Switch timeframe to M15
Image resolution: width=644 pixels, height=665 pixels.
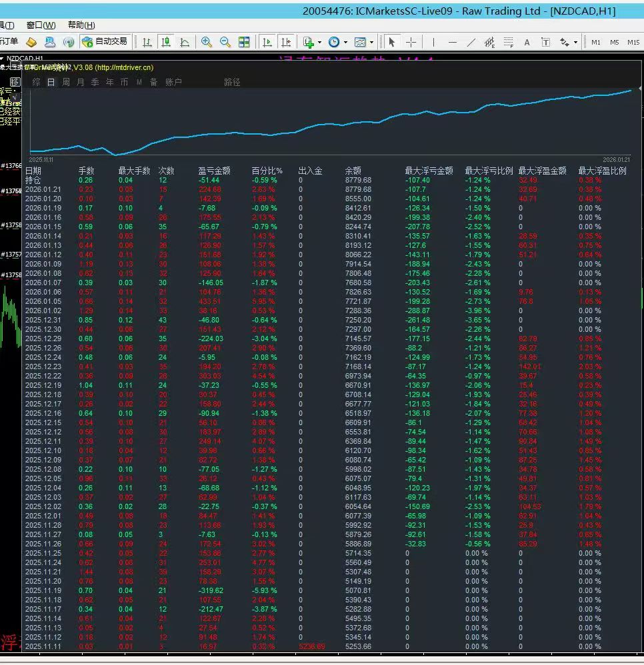coord(633,43)
